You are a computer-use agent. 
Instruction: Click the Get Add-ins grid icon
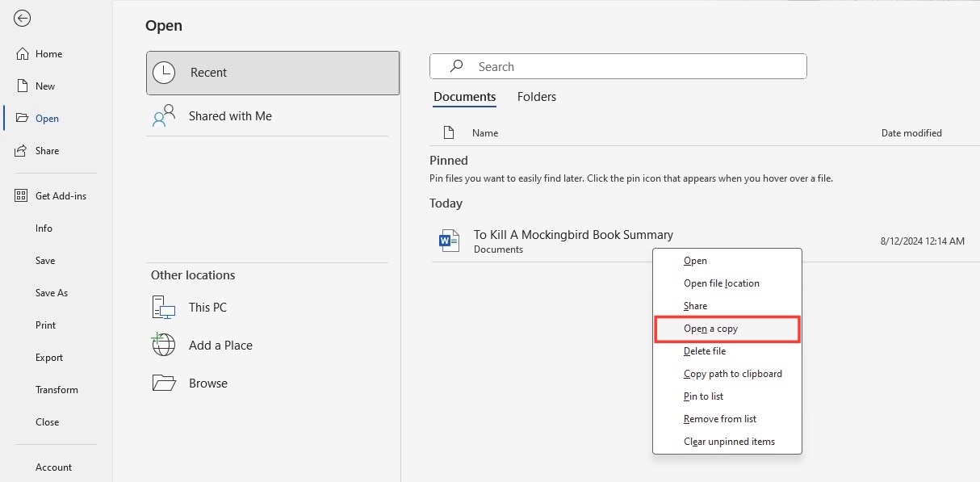[x=22, y=196]
